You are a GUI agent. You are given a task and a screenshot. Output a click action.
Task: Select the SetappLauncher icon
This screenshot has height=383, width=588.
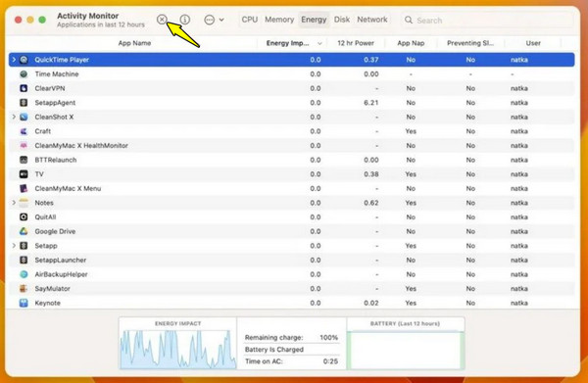tap(24, 261)
